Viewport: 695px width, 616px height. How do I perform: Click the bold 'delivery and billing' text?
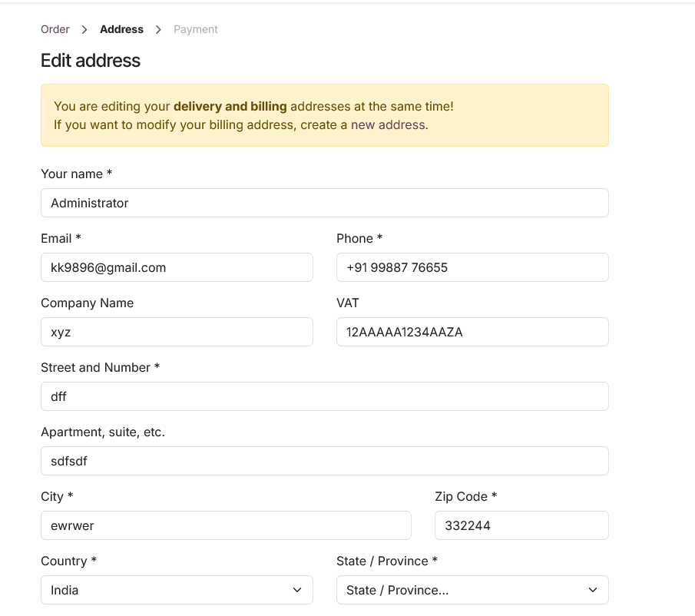pyautogui.click(x=230, y=106)
